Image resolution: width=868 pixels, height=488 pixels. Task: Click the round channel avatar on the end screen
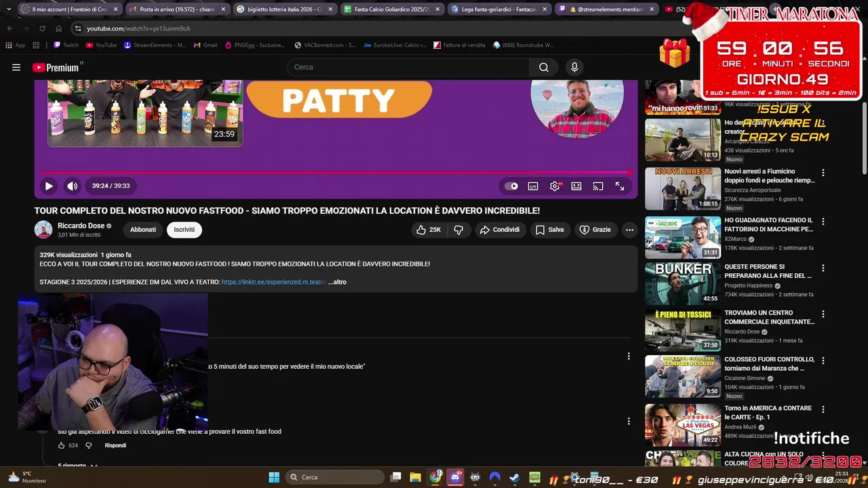[x=577, y=108]
